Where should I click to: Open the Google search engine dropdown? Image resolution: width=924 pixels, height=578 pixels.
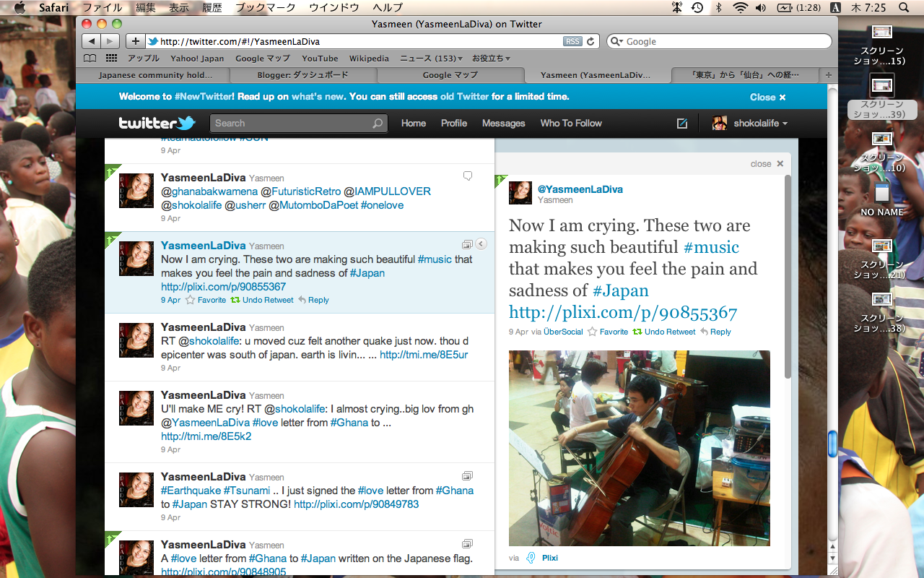617,41
